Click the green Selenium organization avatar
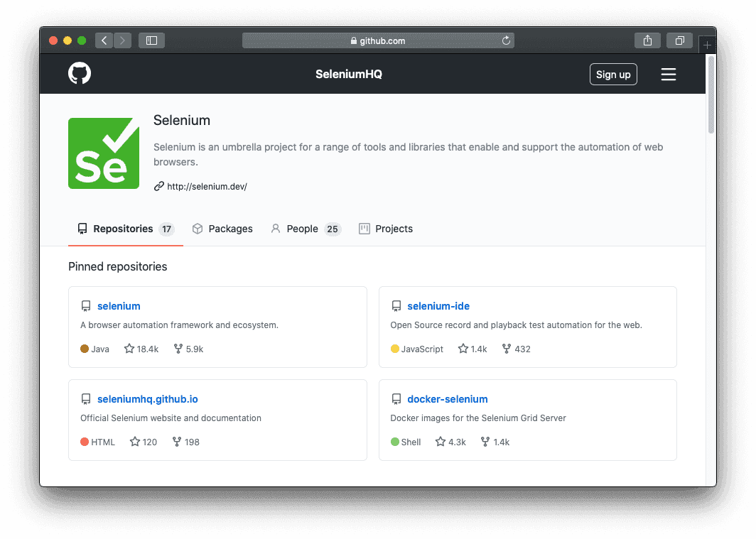This screenshot has height=539, width=756. (x=104, y=153)
